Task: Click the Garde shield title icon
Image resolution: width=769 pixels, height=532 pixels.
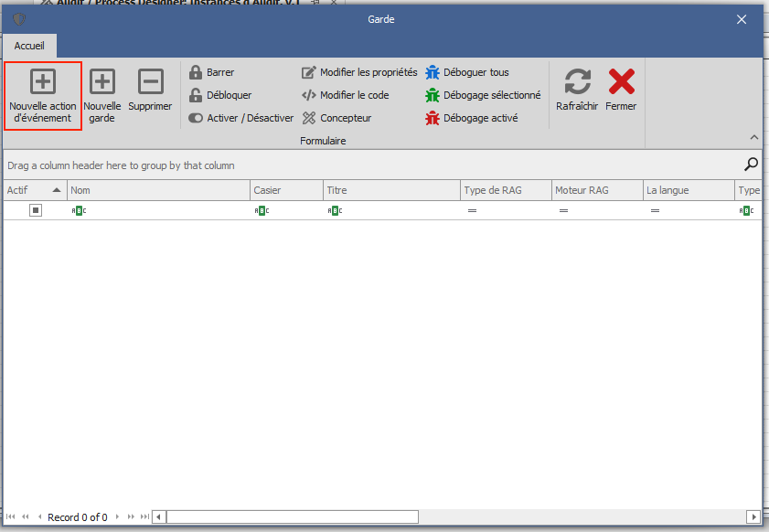Action: pyautogui.click(x=19, y=19)
